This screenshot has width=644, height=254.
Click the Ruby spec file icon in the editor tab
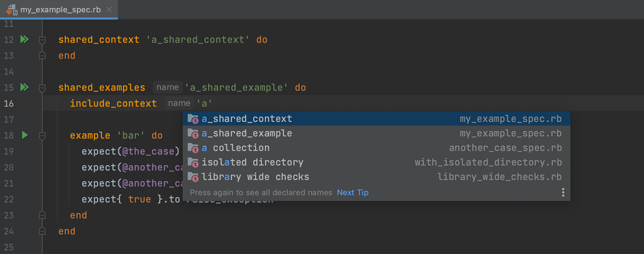[12, 9]
